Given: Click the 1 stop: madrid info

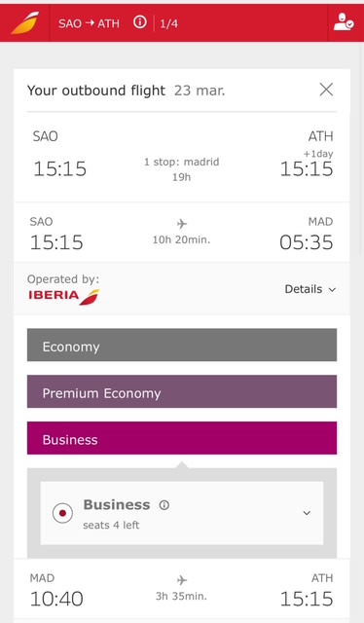Looking at the screenshot, I should [x=182, y=163].
